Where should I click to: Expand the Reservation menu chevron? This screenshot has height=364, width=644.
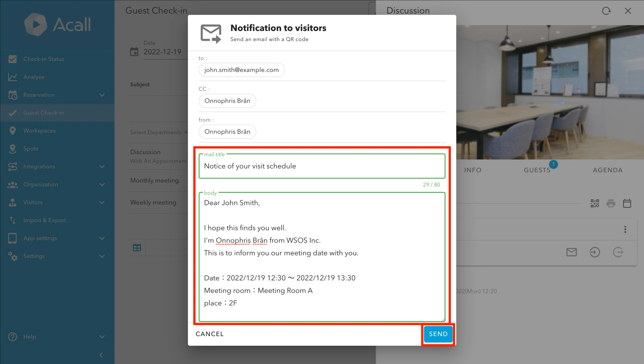(x=102, y=95)
